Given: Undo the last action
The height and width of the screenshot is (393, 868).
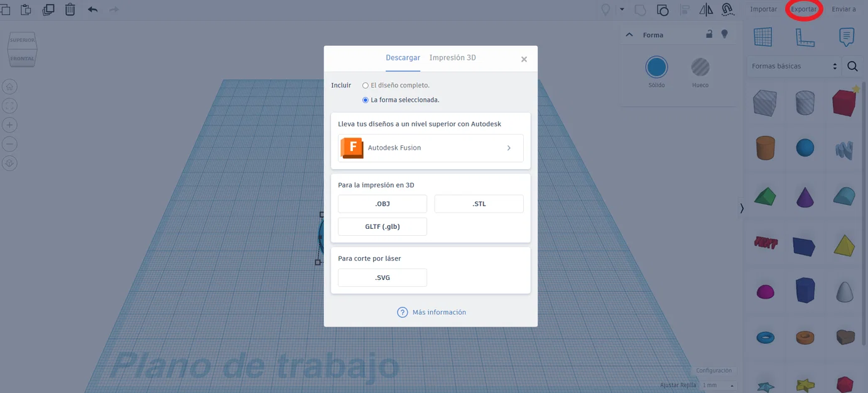Looking at the screenshot, I should tap(93, 9).
